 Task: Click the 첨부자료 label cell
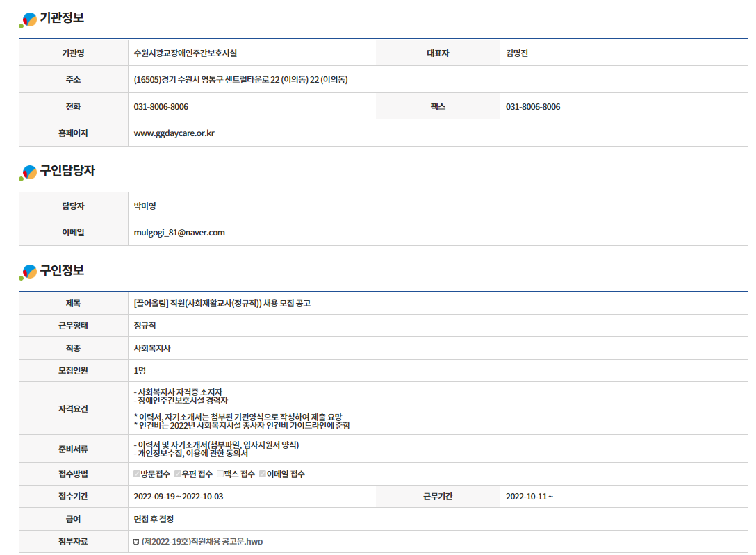pos(73,542)
